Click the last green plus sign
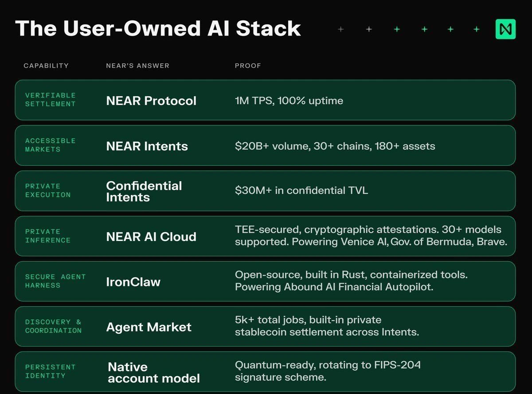Screen dimensions: 532x394 pos(477,29)
